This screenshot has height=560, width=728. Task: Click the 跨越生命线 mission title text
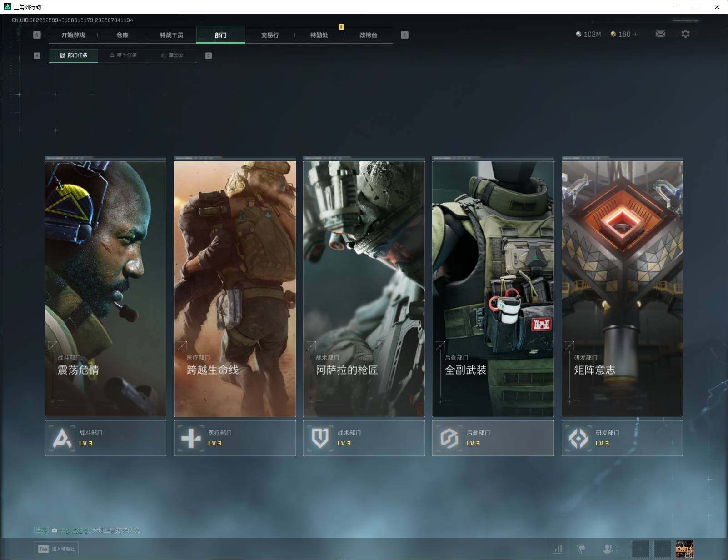pos(213,370)
